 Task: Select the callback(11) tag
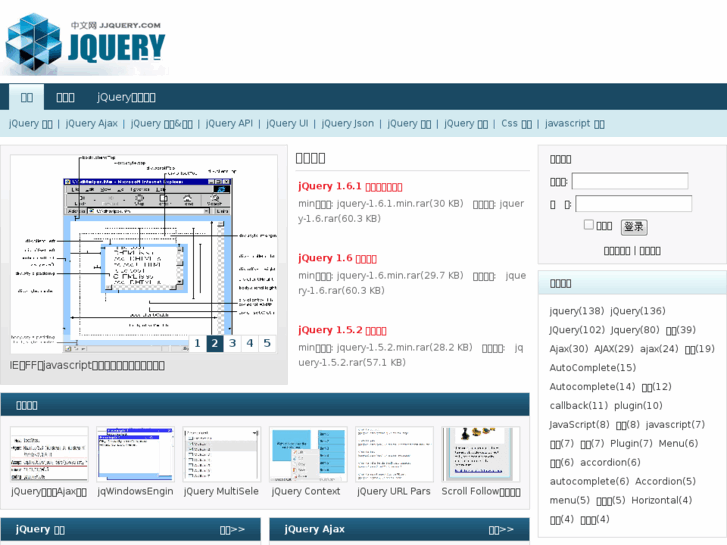click(x=579, y=406)
